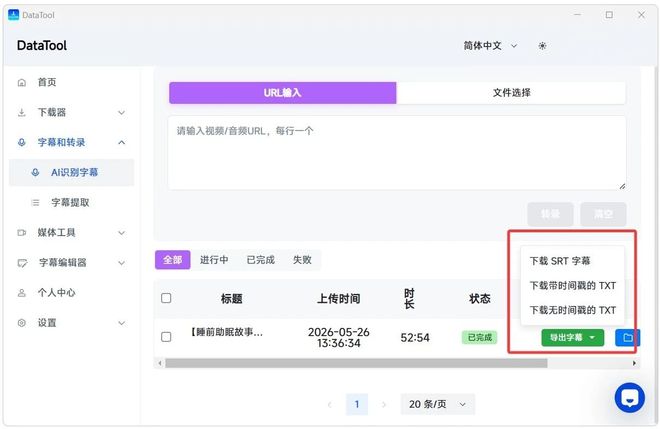Open the chat support bubble
The height and width of the screenshot is (429, 660).
pyautogui.click(x=629, y=397)
